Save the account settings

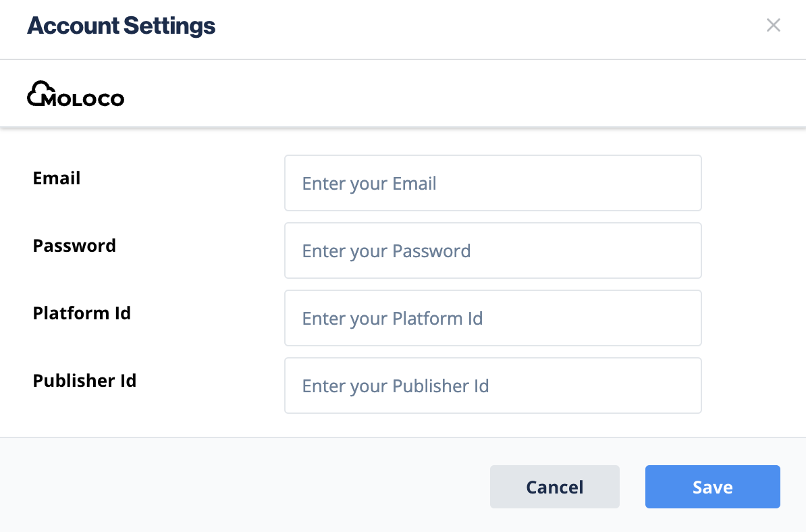click(712, 487)
